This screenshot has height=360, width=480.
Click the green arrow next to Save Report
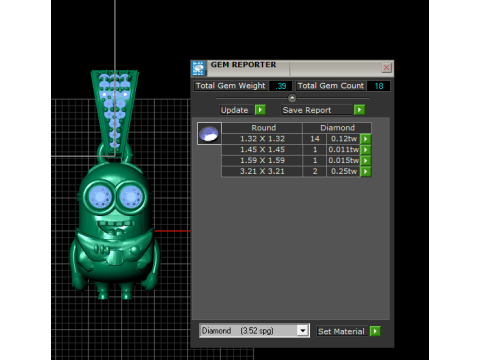point(359,110)
